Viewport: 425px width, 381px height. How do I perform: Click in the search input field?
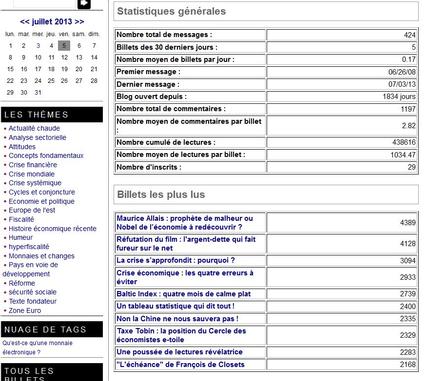44,3
